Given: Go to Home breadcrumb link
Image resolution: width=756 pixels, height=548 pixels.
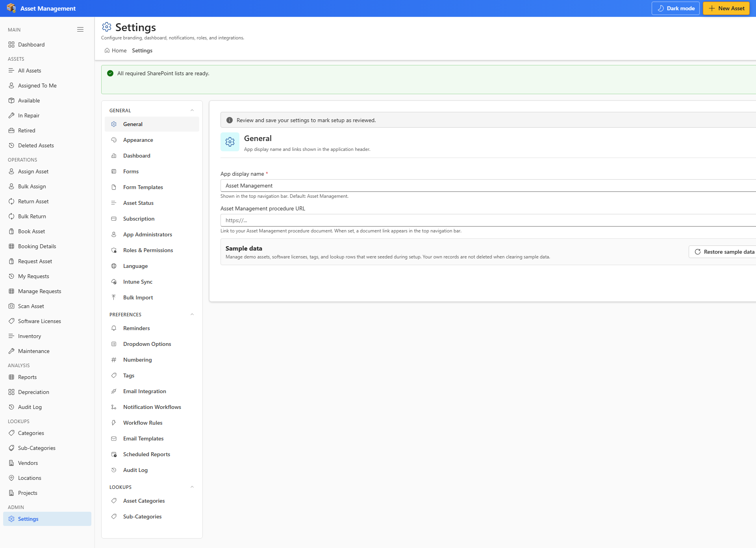Looking at the screenshot, I should pyautogui.click(x=116, y=50).
